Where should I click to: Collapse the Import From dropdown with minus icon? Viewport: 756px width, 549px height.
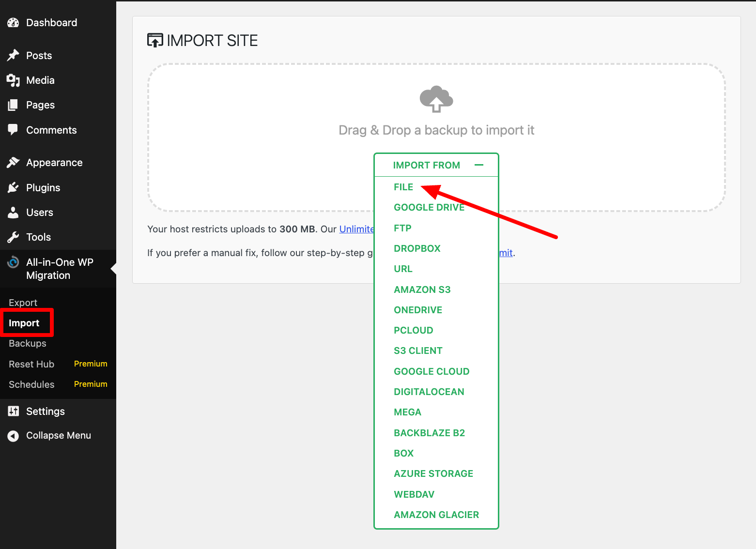pyautogui.click(x=479, y=165)
